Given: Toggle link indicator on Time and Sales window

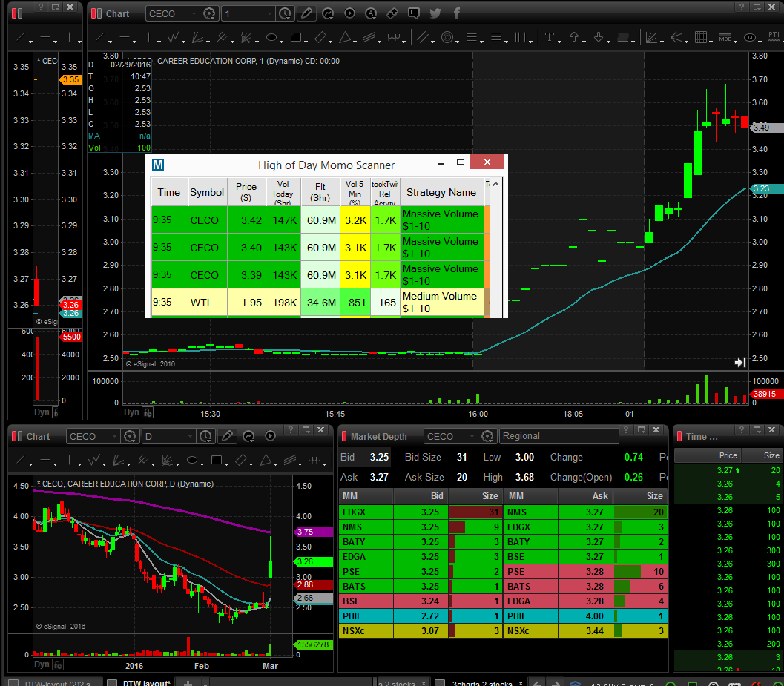Looking at the screenshot, I should tap(679, 436).
